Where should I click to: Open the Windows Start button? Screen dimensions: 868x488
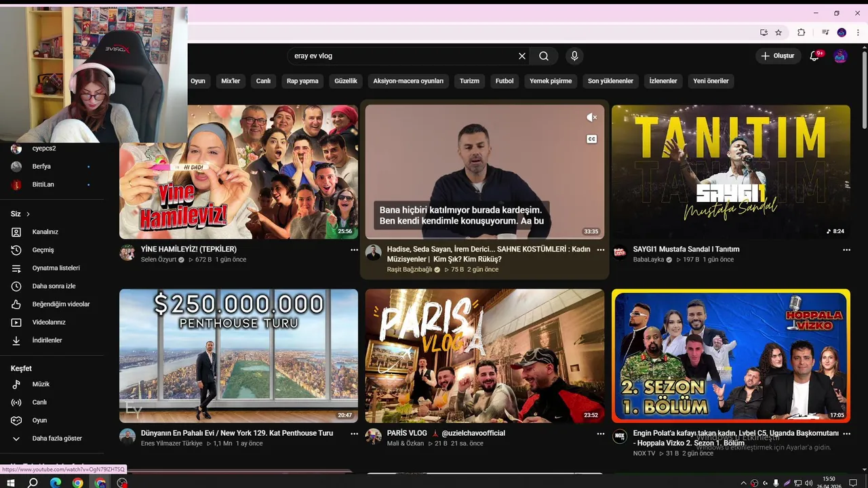pyautogui.click(x=11, y=483)
